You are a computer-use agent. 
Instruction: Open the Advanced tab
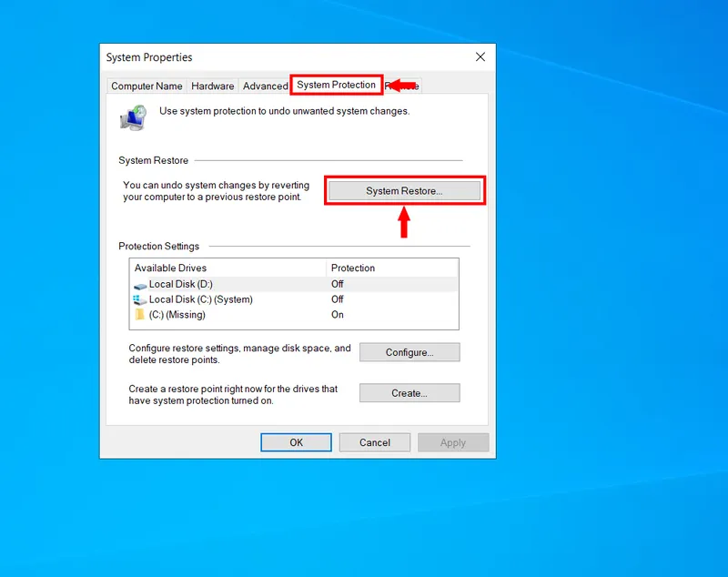pos(265,86)
